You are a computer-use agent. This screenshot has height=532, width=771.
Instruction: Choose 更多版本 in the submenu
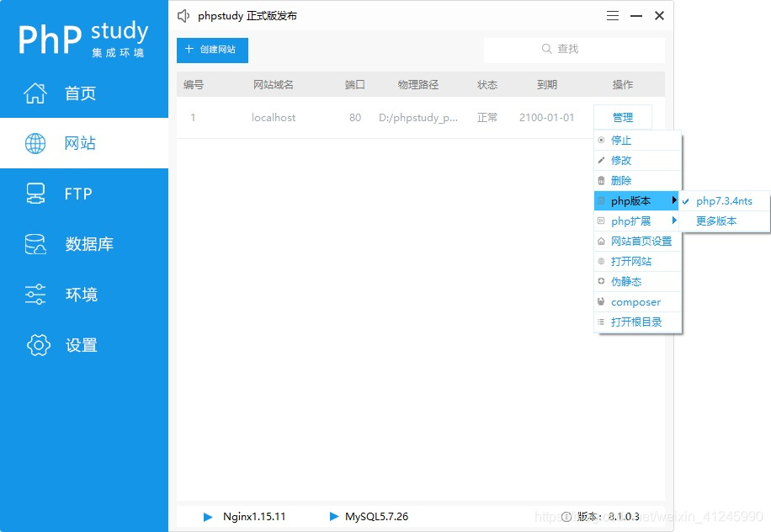pyautogui.click(x=716, y=221)
